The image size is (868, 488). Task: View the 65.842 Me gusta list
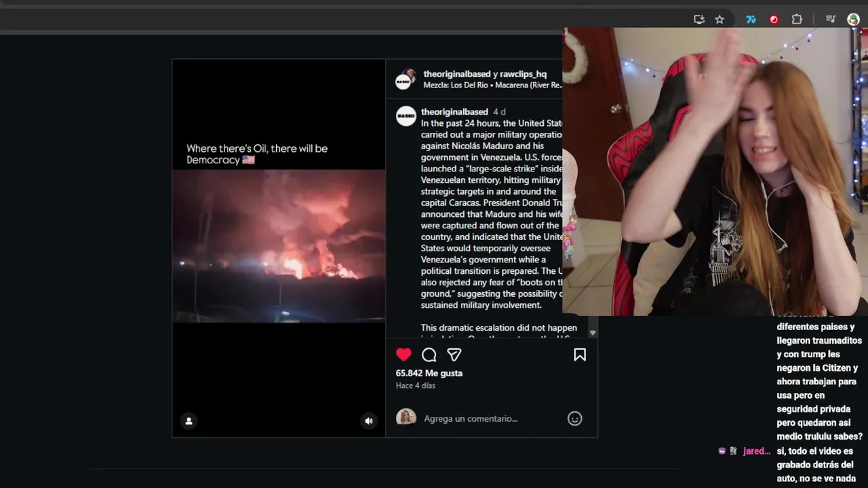(x=429, y=373)
